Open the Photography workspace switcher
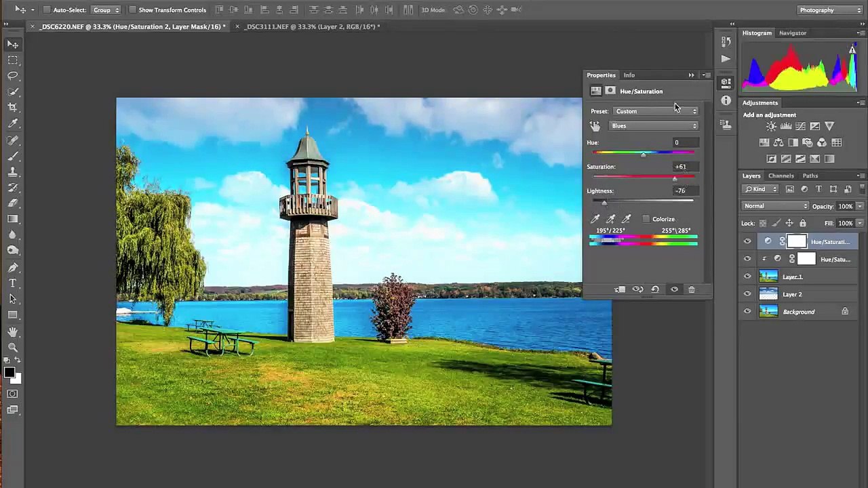 click(829, 10)
